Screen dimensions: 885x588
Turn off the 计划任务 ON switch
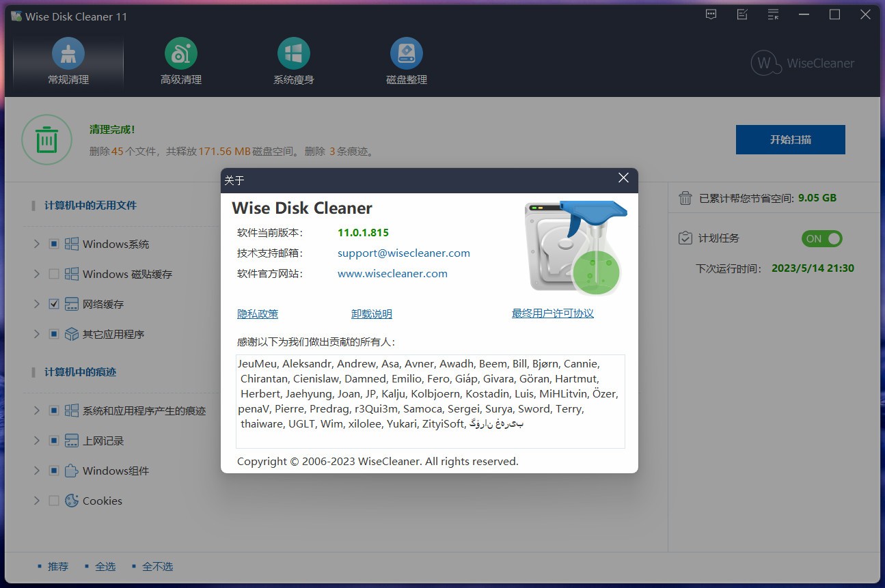click(821, 238)
